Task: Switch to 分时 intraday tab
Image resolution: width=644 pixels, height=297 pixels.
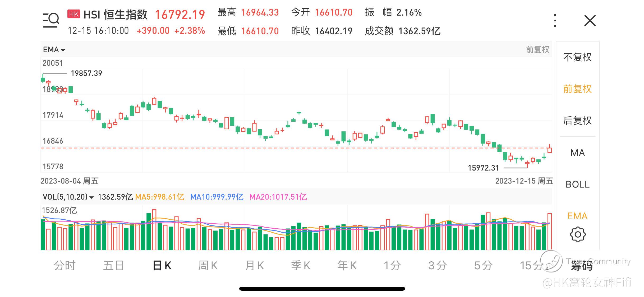Action: point(65,266)
